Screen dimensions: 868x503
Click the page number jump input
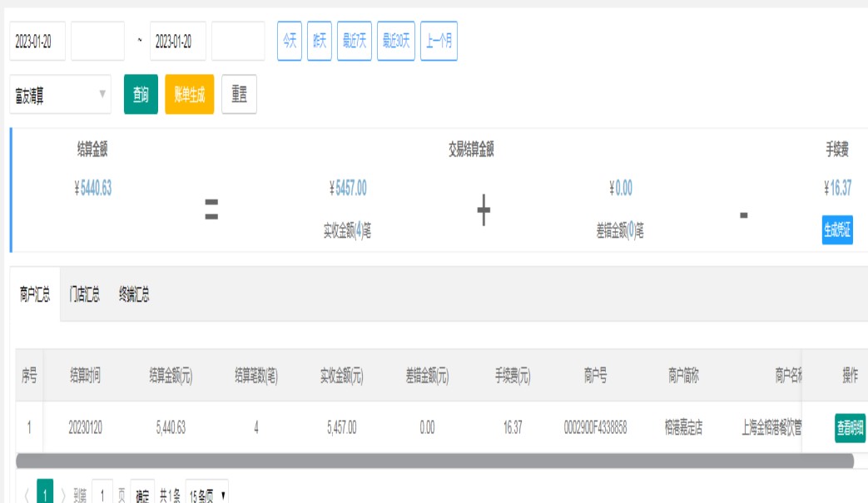point(102,496)
